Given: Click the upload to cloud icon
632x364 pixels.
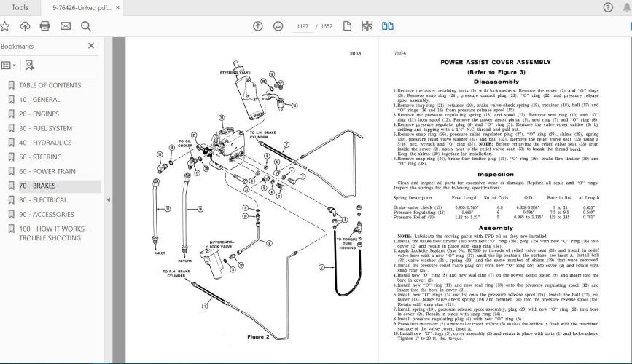Looking at the screenshot, I should click(x=25, y=26).
